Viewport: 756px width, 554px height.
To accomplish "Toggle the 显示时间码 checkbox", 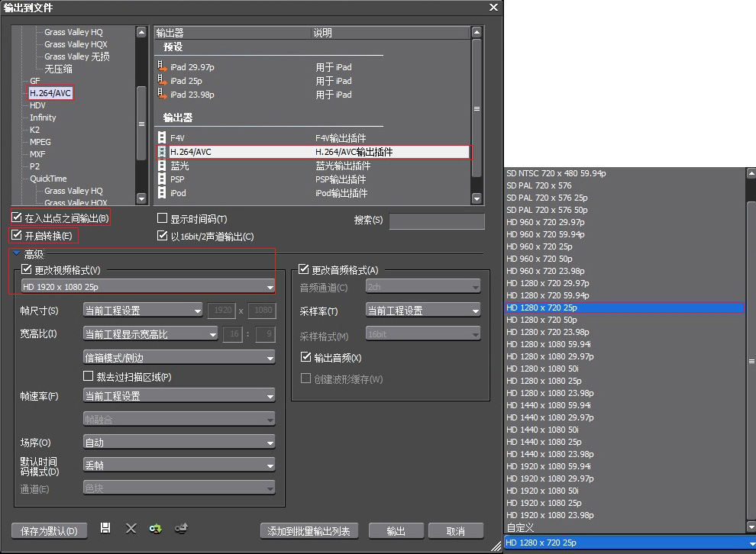I will [x=163, y=219].
